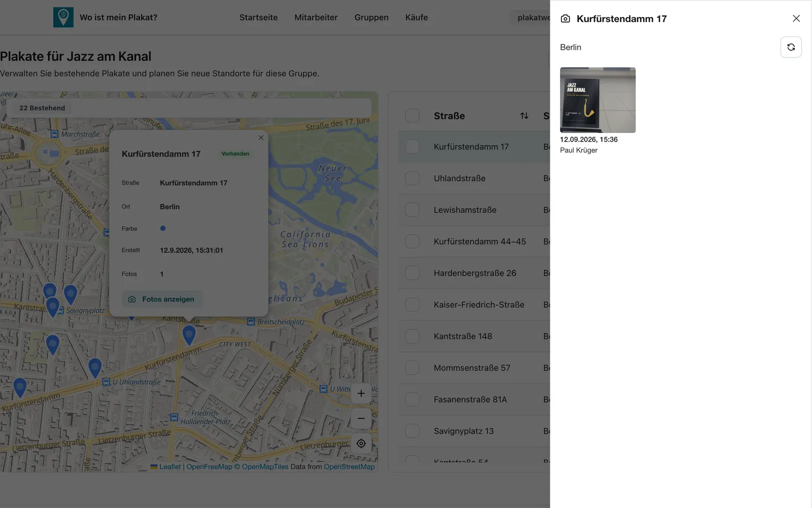Zoom out on the map
This screenshot has height=508, width=812.
click(x=361, y=418)
